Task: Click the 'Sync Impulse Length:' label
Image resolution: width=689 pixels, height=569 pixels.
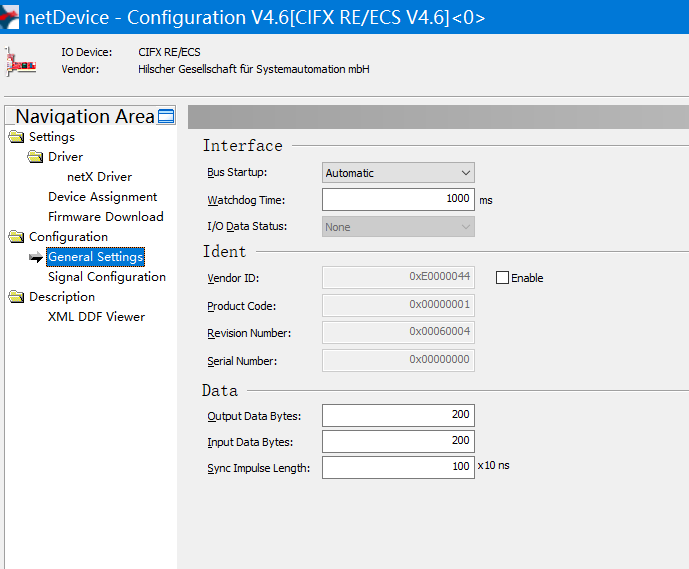Action: (x=258, y=468)
